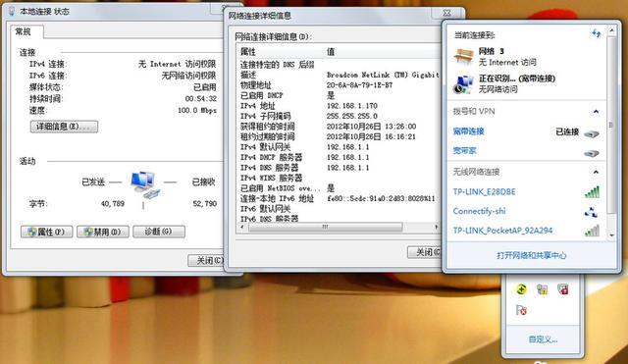Image resolution: width=628 pixels, height=364 pixels.
Task: Click horizontal scrollbar in details list
Action: click(325, 227)
